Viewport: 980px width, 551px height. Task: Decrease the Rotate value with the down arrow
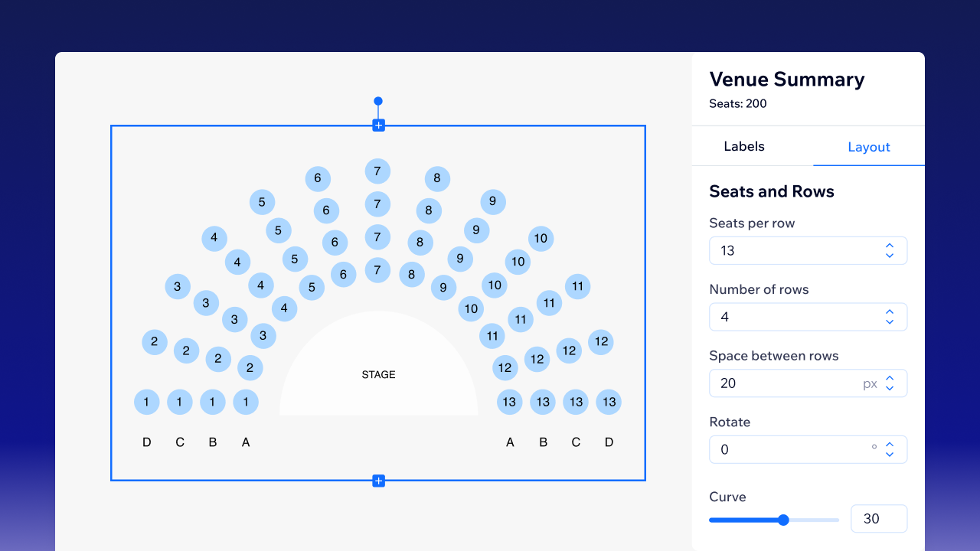click(x=890, y=454)
